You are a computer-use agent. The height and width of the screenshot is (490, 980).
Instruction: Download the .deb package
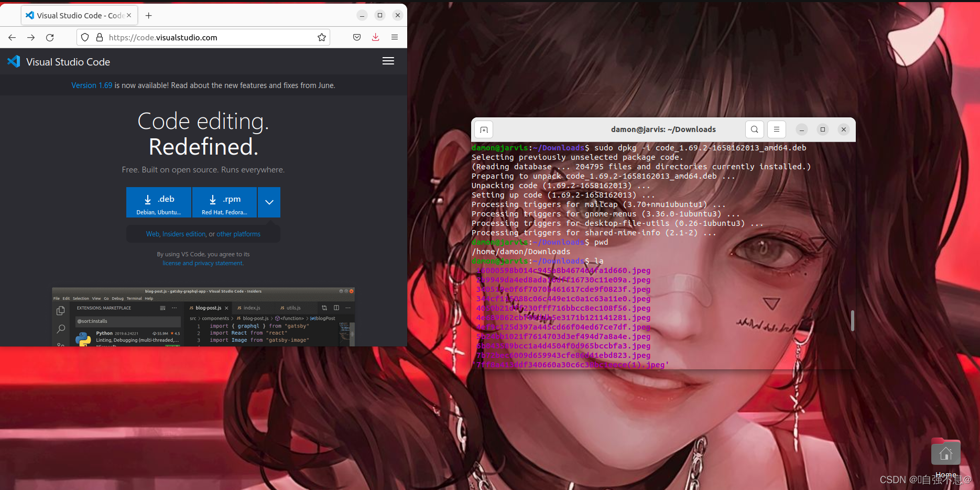(159, 202)
